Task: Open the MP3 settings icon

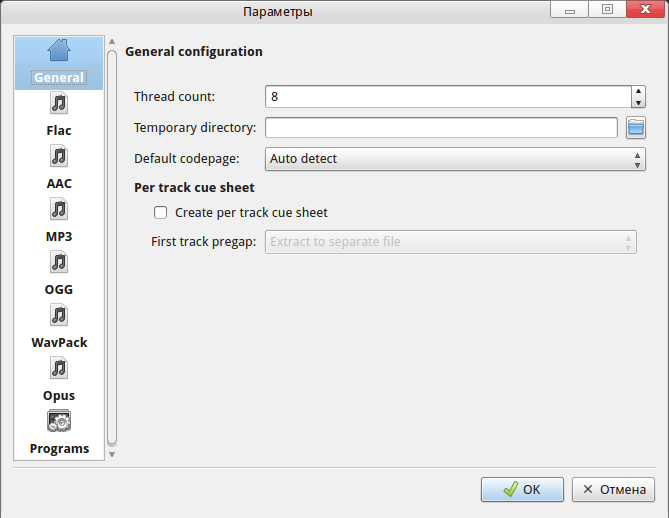Action: 59,209
